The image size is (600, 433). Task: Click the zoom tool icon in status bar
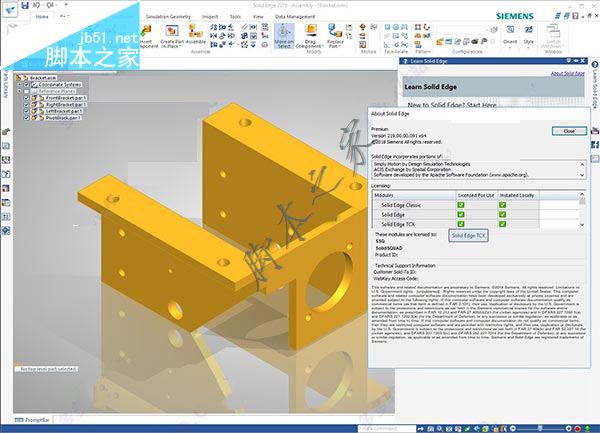[x=440, y=429]
